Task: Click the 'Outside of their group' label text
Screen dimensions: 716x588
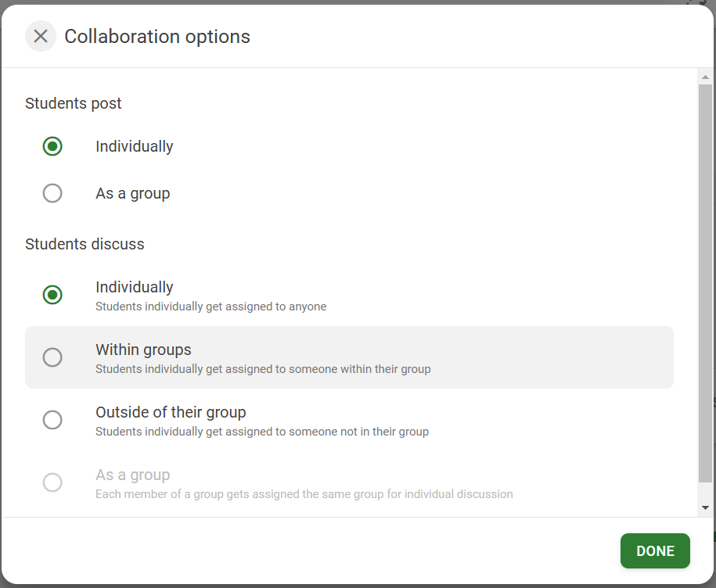Action: click(171, 412)
